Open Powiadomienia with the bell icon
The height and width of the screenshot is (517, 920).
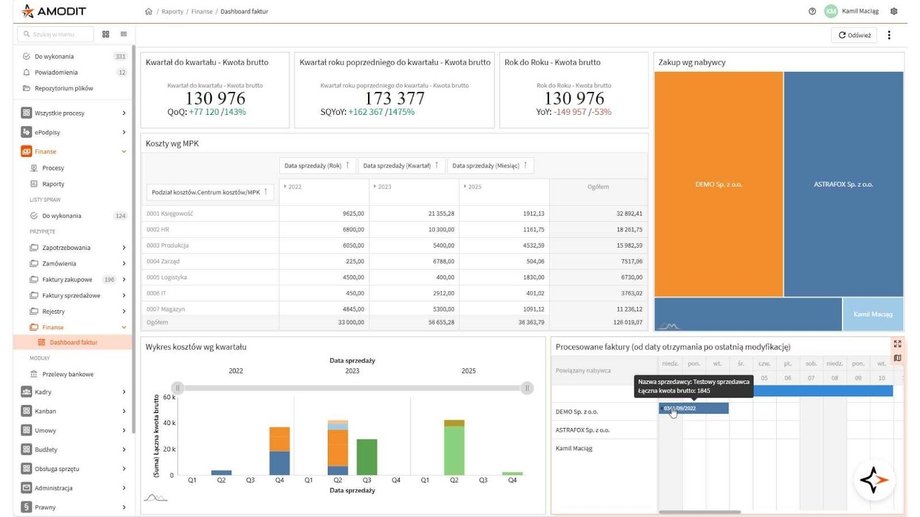click(27, 72)
